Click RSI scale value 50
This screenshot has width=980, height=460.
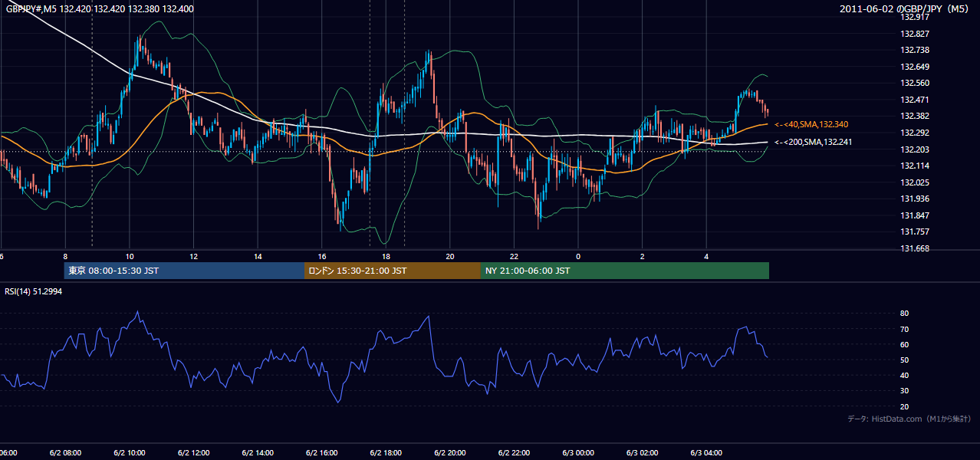pos(904,360)
